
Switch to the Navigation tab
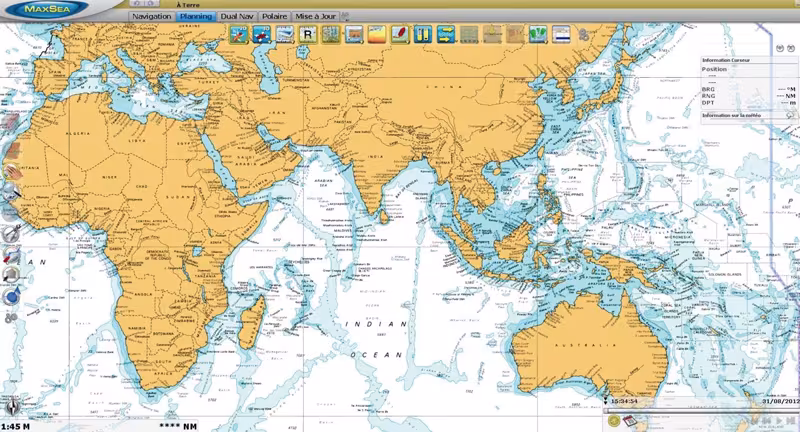pyautogui.click(x=151, y=16)
